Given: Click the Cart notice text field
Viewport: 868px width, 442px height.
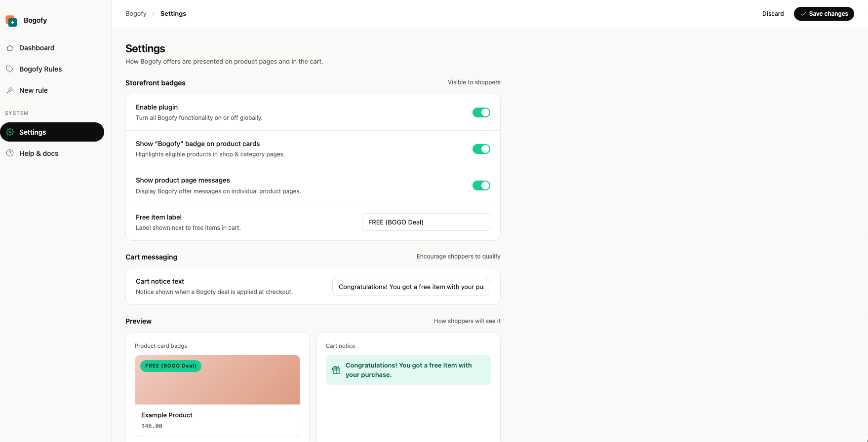Looking at the screenshot, I should point(411,287).
